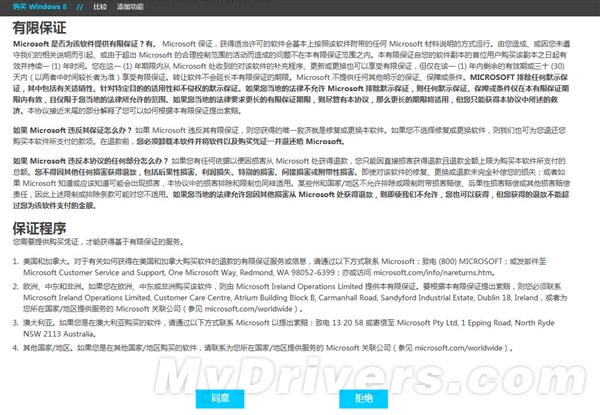The height and width of the screenshot is (415, 600).
Task: Click the 同意 (Agree) button
Action: click(x=221, y=397)
